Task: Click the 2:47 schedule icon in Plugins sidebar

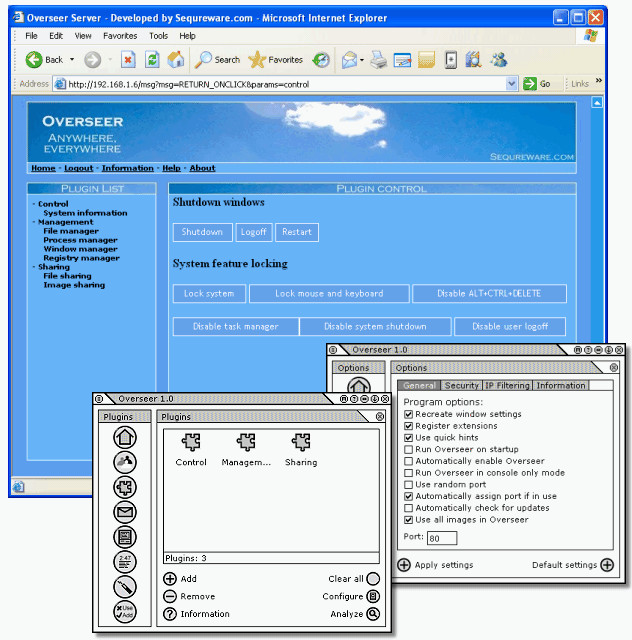Action: point(125,562)
